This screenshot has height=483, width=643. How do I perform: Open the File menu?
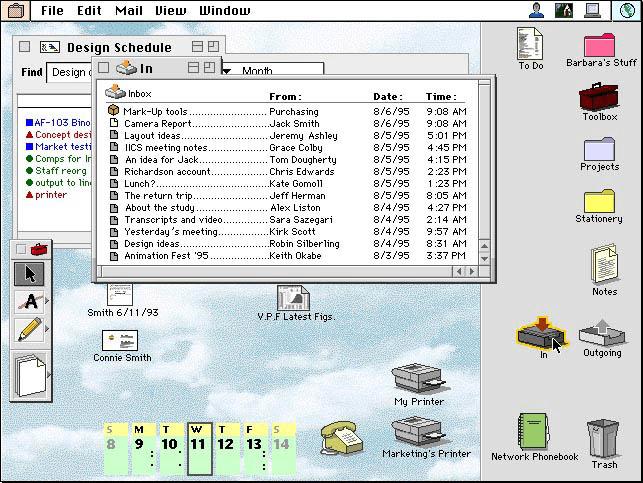[52, 11]
